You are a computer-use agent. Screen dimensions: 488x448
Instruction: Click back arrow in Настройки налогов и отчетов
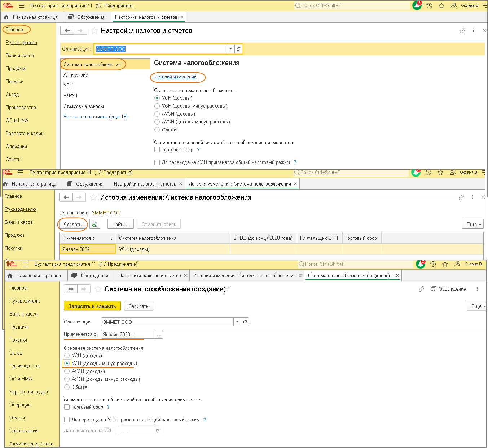(67, 31)
